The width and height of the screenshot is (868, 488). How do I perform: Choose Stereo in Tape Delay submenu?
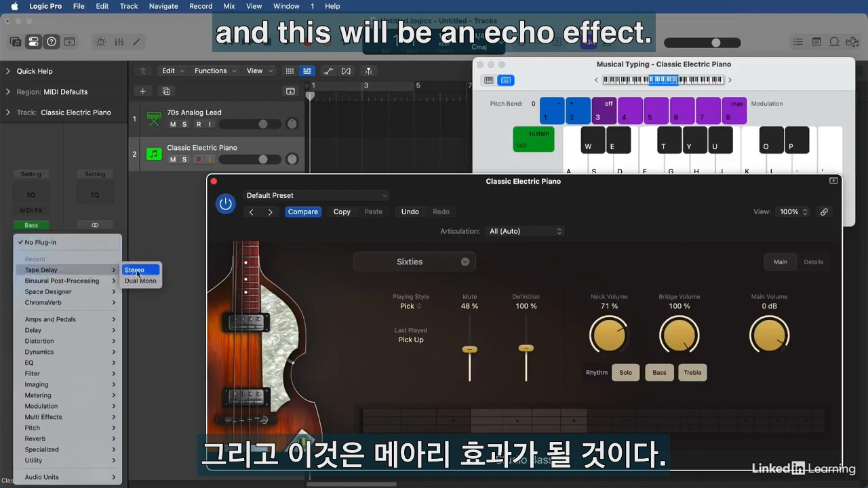pos(140,270)
